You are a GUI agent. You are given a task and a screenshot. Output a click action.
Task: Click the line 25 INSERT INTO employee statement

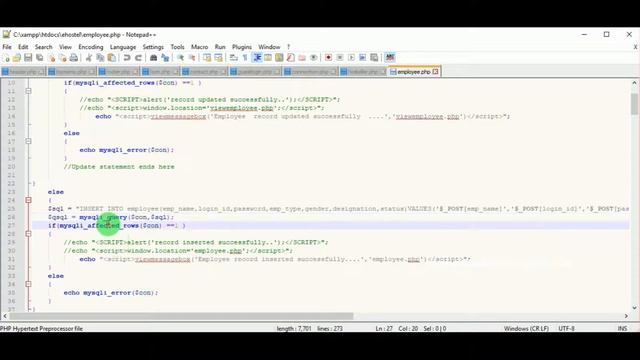[338, 209]
